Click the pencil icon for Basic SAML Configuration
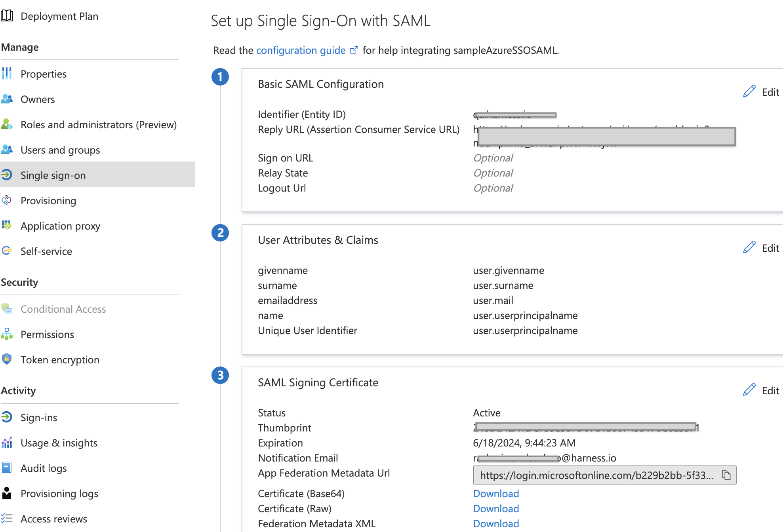The width and height of the screenshot is (783, 532). click(749, 91)
